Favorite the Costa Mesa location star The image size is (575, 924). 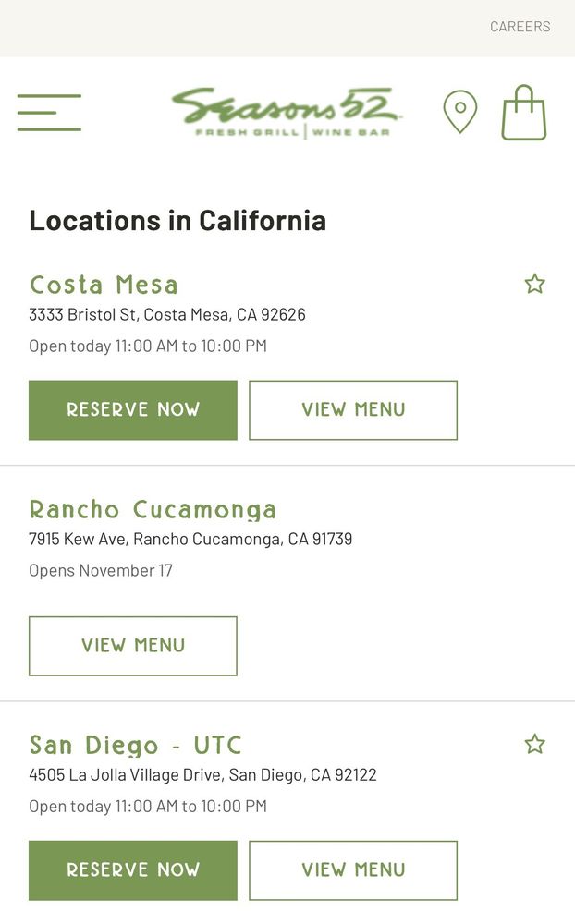point(534,284)
